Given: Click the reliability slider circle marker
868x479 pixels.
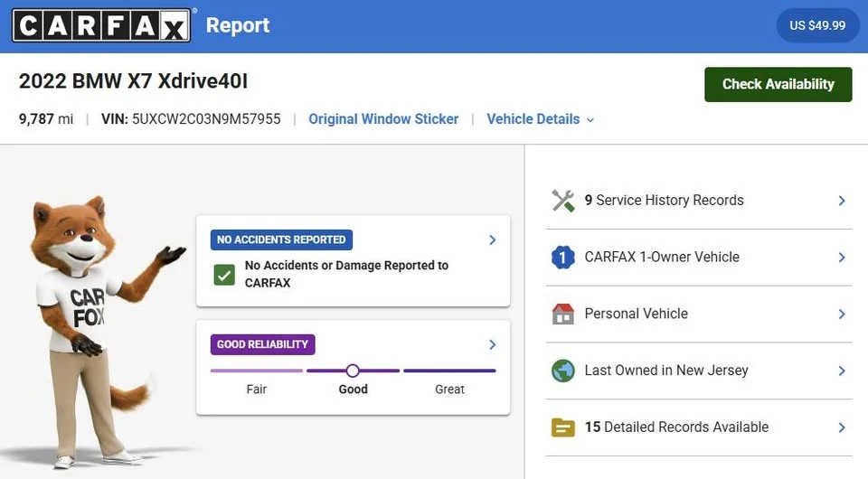Looking at the screenshot, I should [353, 371].
